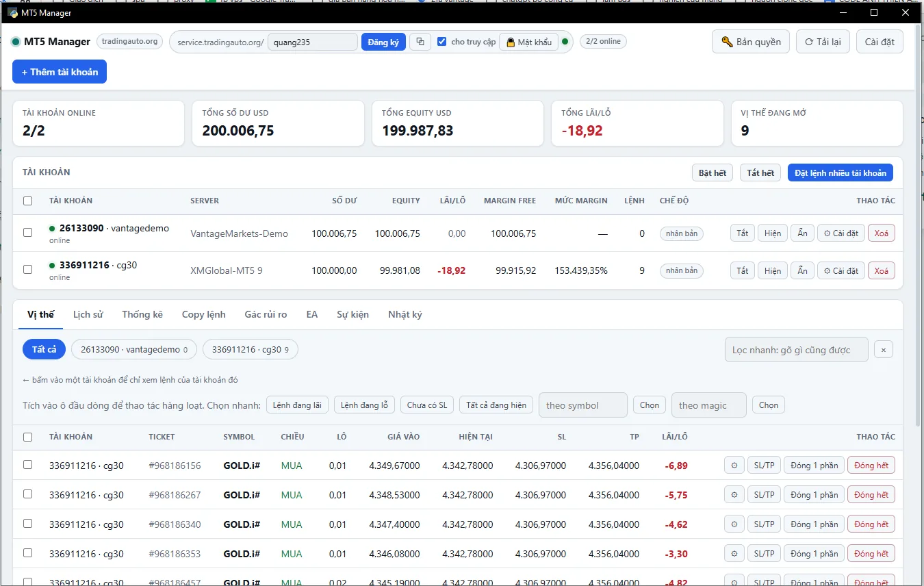Select the Tất cả filter pill
This screenshot has width=924, height=586.
[44, 349]
